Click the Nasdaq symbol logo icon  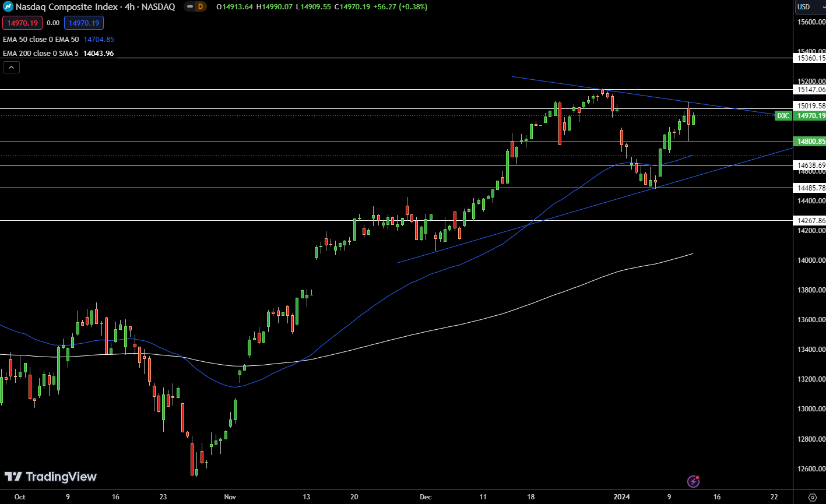(x=8, y=7)
